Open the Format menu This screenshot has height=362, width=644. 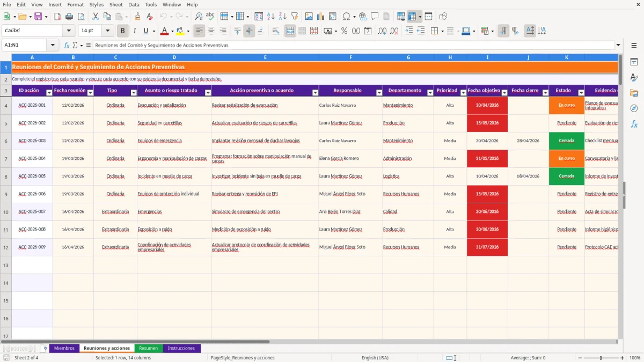pos(75,4)
